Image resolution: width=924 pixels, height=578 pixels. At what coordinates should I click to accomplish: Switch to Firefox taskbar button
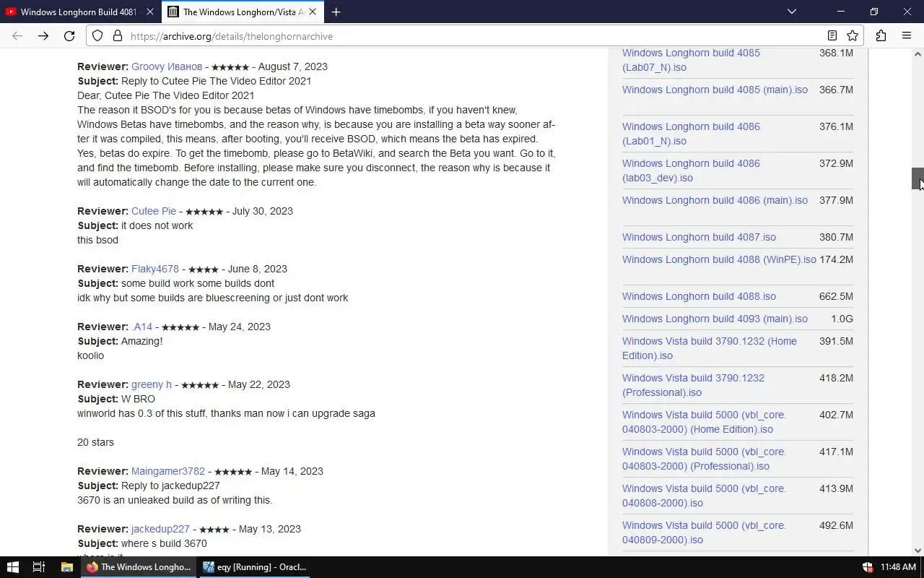pos(139,567)
